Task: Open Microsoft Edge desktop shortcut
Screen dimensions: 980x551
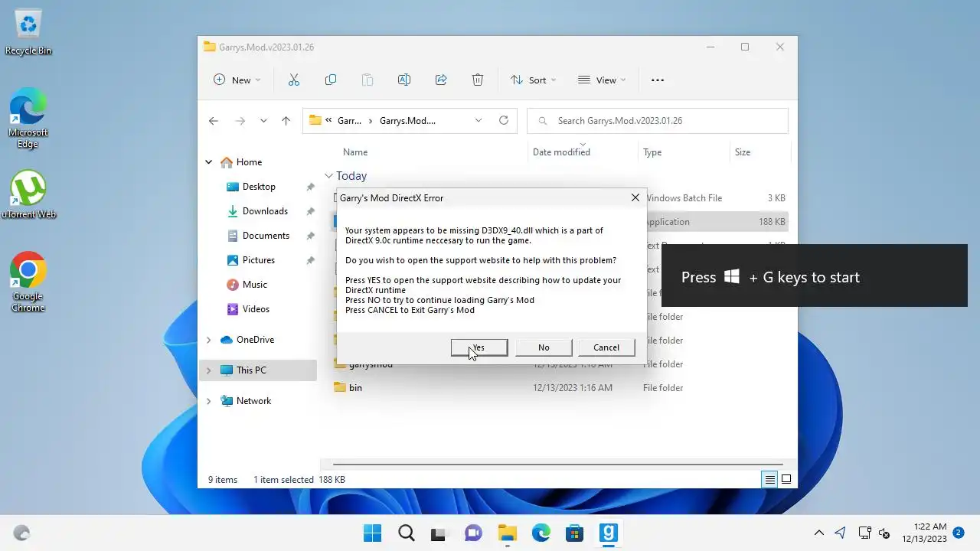Action: 28,117
